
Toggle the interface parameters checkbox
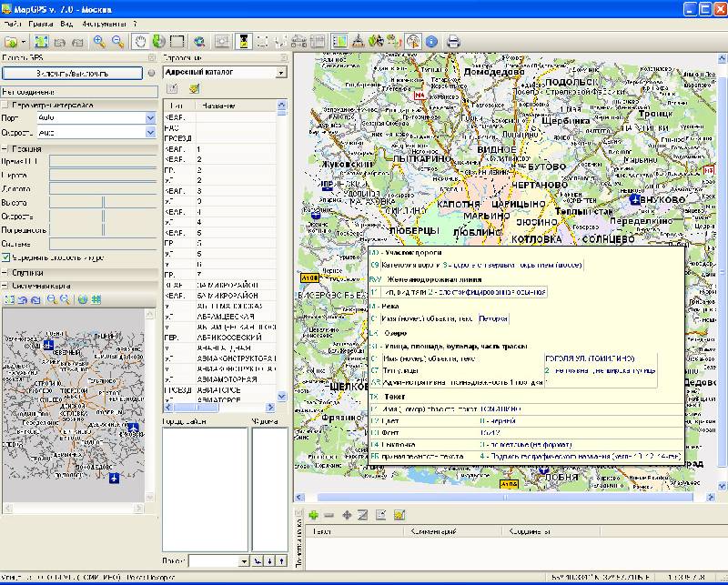tap(5, 105)
